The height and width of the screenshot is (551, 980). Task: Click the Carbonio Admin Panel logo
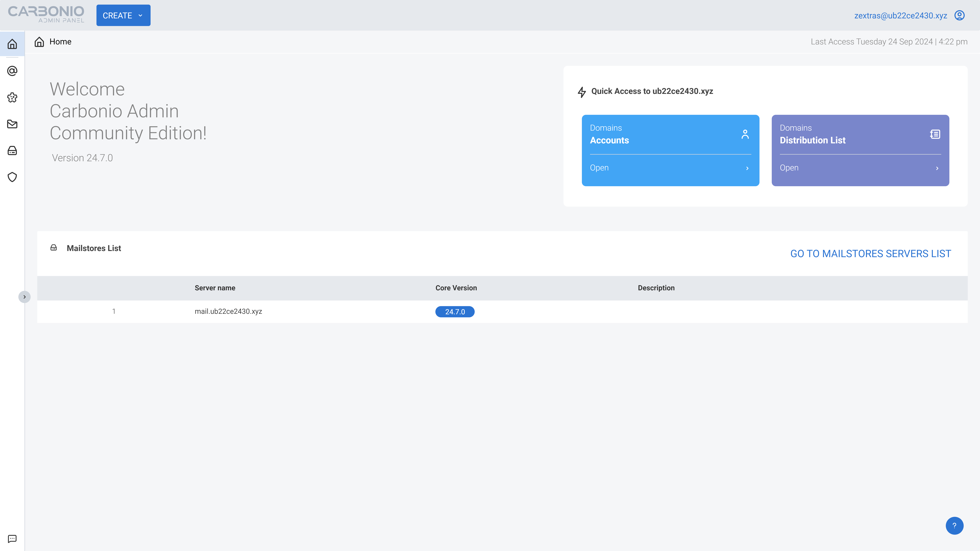click(x=46, y=14)
